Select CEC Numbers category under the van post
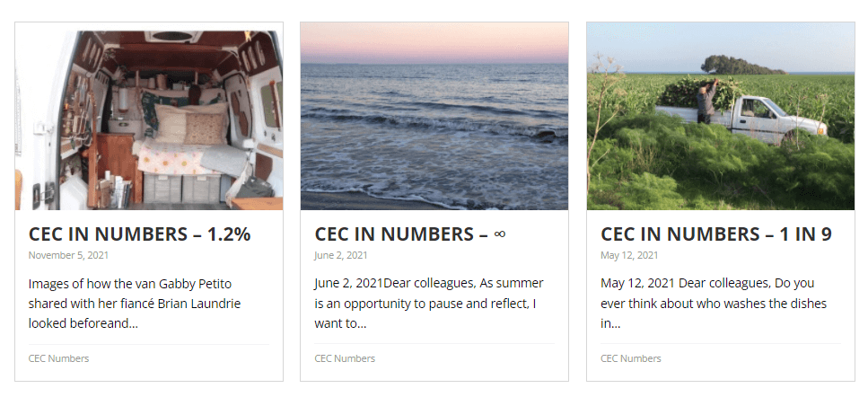 [x=58, y=358]
